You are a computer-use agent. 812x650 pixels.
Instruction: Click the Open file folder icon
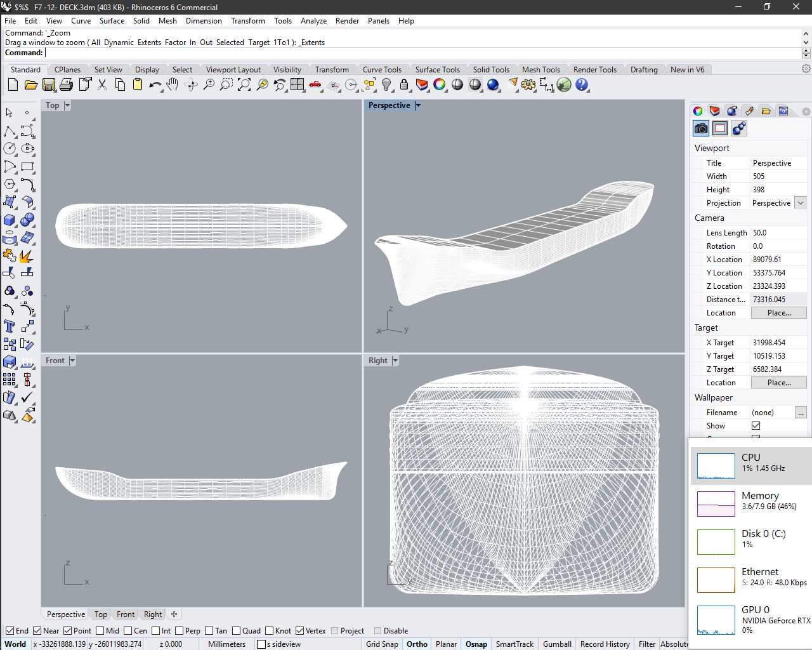pyautogui.click(x=30, y=84)
